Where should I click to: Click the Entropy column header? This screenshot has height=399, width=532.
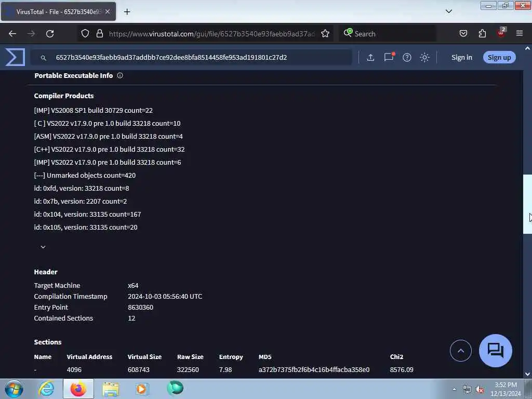pos(231,356)
